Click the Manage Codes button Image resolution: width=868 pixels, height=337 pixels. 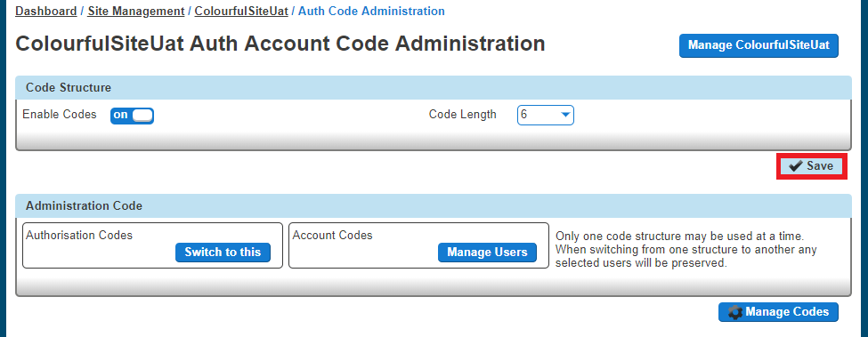[x=778, y=312]
